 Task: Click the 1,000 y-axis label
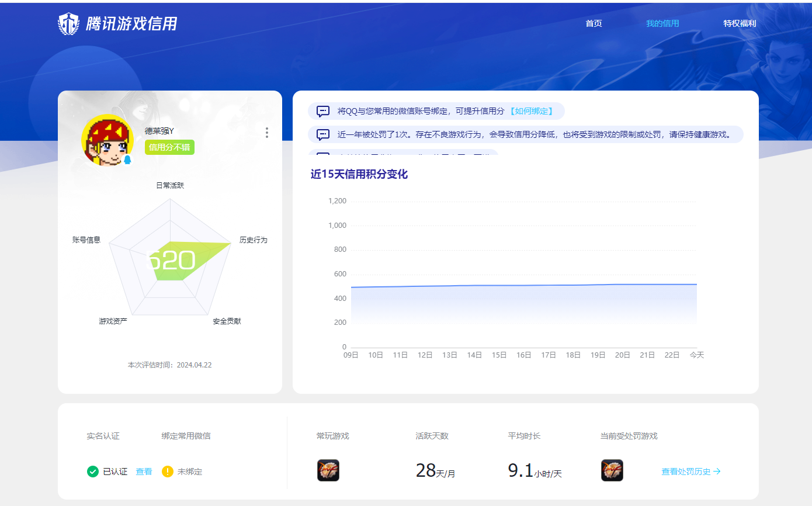point(337,226)
